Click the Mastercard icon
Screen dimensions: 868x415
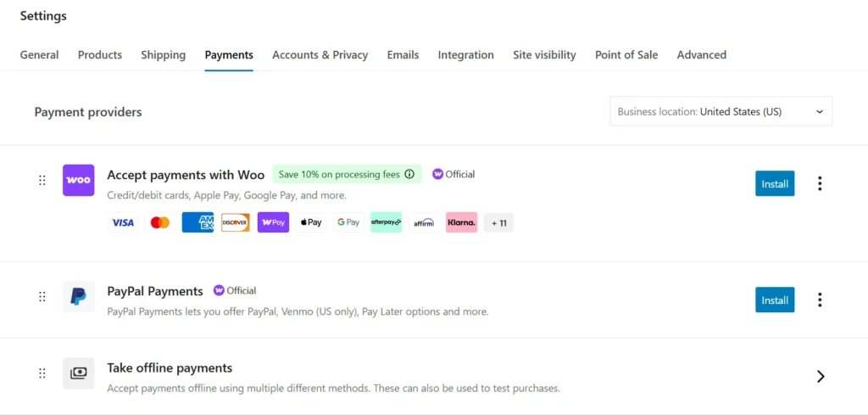pyautogui.click(x=160, y=222)
